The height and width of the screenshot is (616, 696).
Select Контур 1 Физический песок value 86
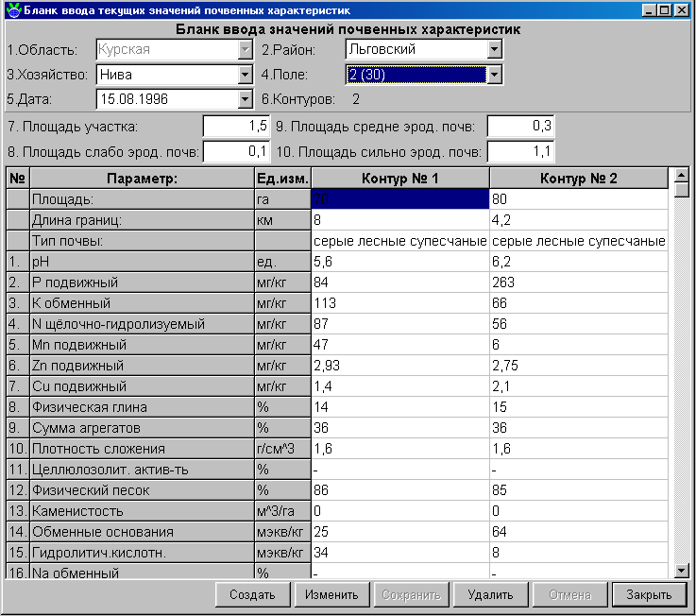pos(400,490)
